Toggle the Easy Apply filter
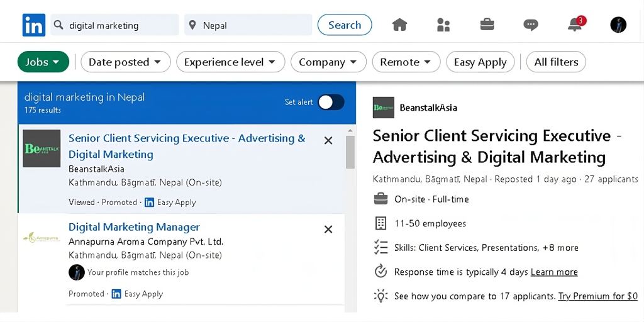Viewport: 644px width, 322px height. click(480, 62)
